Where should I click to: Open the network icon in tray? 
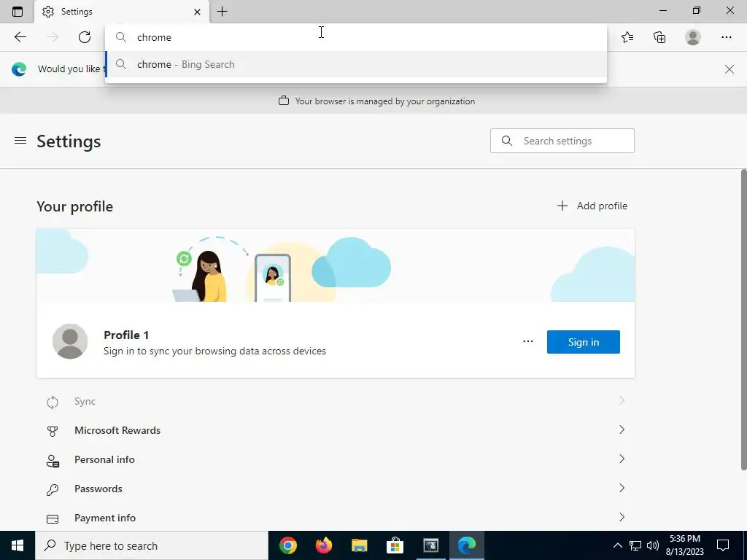pyautogui.click(x=635, y=545)
